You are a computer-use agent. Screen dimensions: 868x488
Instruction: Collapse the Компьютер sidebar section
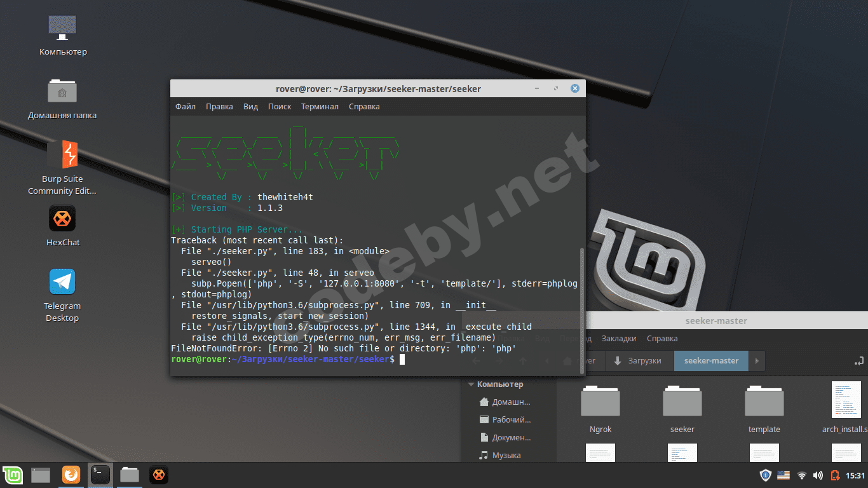click(x=471, y=384)
